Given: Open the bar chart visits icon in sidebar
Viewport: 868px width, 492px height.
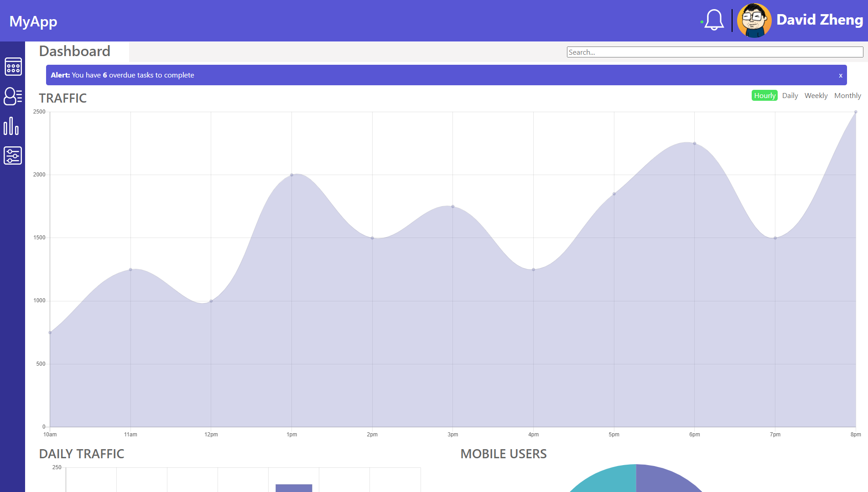Looking at the screenshot, I should click(x=11, y=126).
